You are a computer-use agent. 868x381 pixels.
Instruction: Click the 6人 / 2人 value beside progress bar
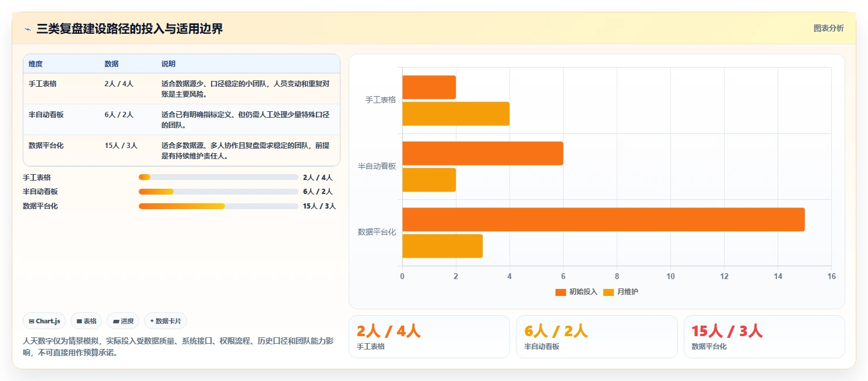(318, 192)
